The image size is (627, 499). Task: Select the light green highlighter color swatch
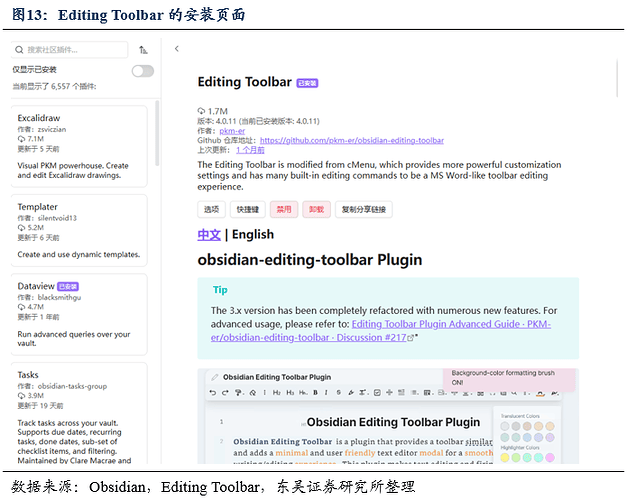[x=516, y=457]
